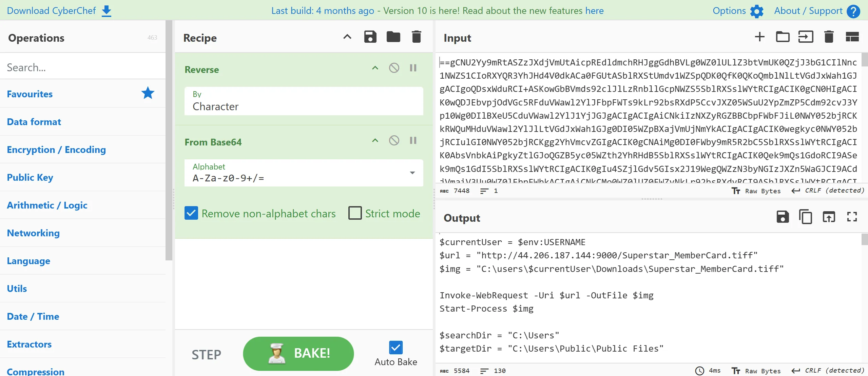The image size is (868, 376).
Task: Toggle the Auto Bake checkbox
Action: [396, 348]
